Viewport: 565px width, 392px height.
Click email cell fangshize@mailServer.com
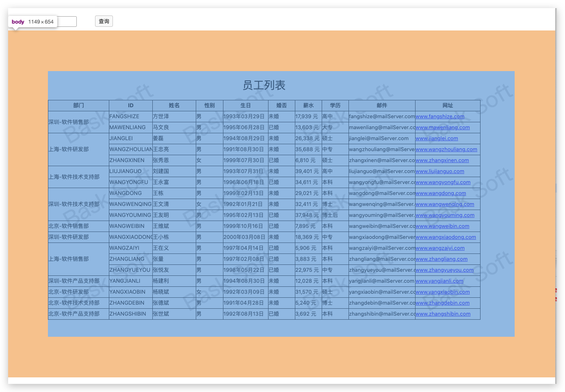click(x=382, y=117)
